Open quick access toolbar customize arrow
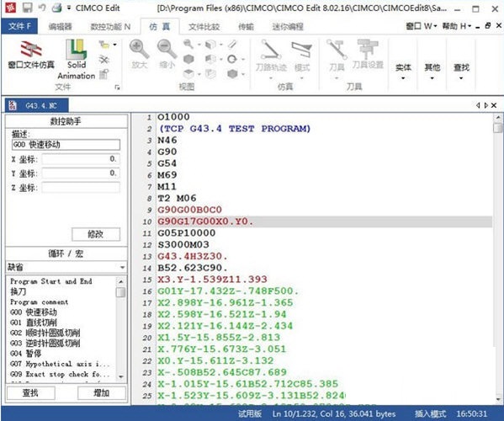 (x=69, y=8)
